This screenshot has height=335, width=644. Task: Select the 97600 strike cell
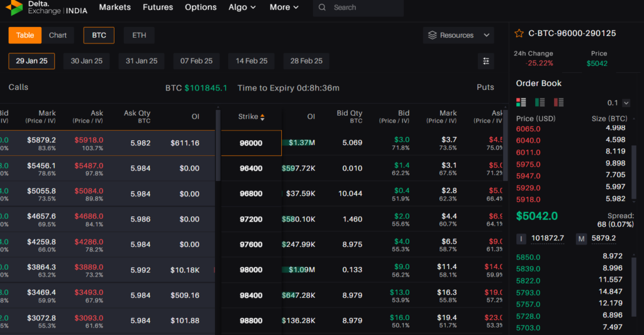251,244
